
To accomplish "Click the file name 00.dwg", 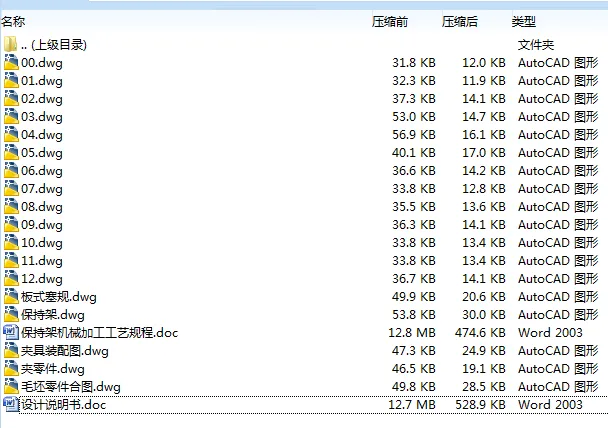I will (x=42, y=63).
